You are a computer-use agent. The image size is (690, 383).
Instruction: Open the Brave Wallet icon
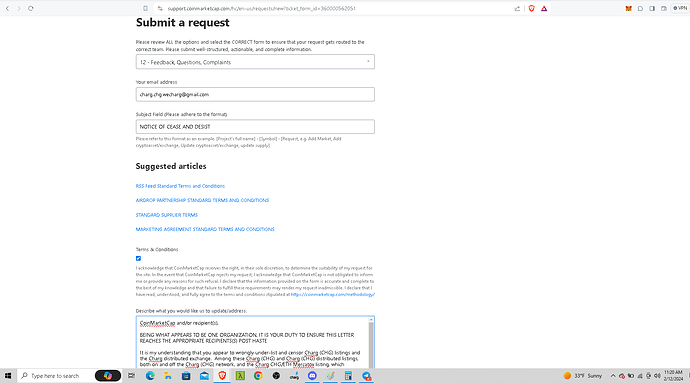[x=664, y=8]
